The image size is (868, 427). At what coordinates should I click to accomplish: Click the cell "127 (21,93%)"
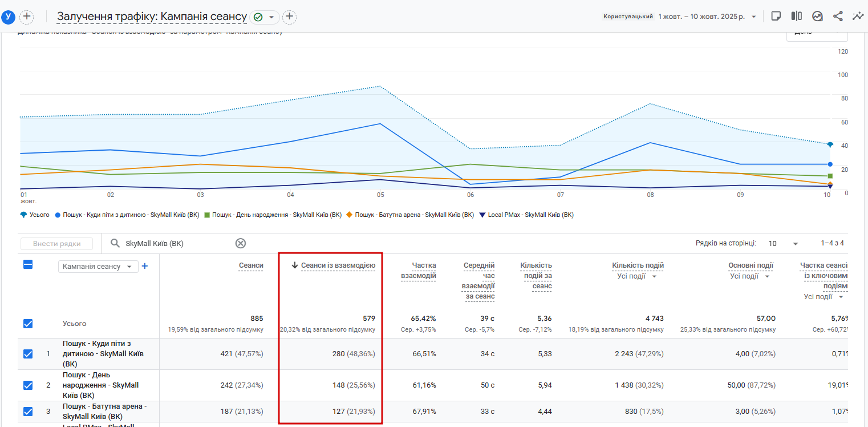tap(354, 412)
